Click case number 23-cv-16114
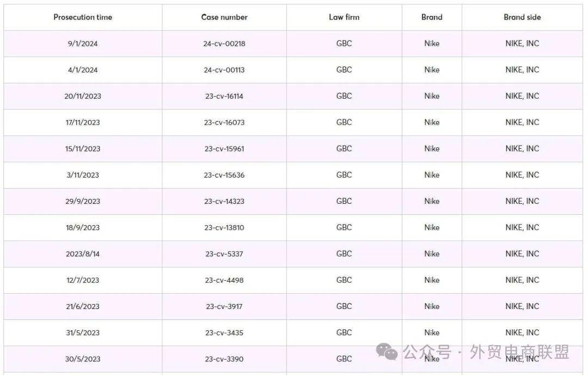 pos(224,96)
